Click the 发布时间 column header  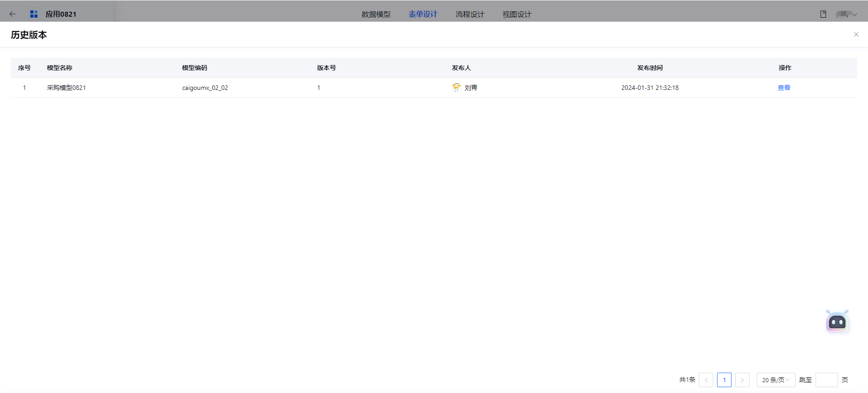(650, 68)
